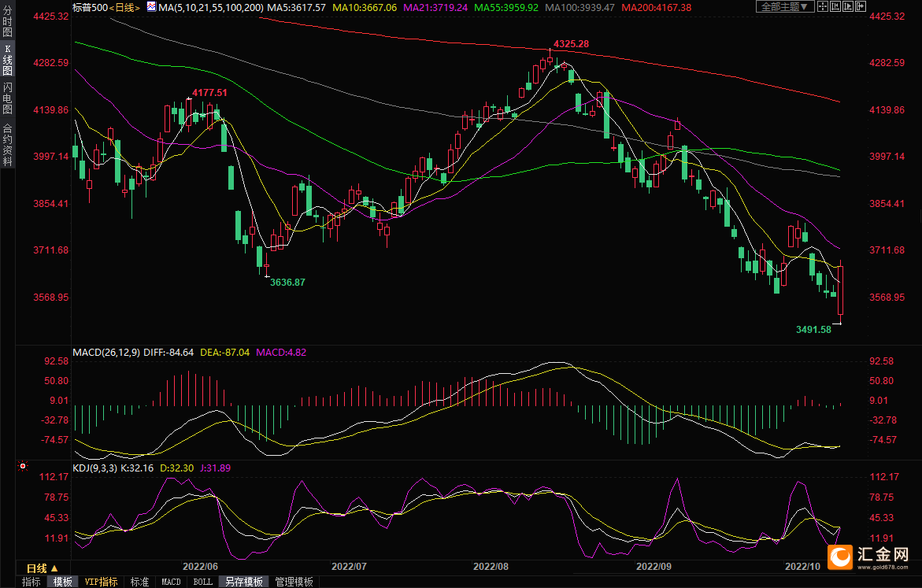Switch to K线图 side tab
Image resolution: width=922 pixels, height=588 pixels.
pyautogui.click(x=8, y=60)
